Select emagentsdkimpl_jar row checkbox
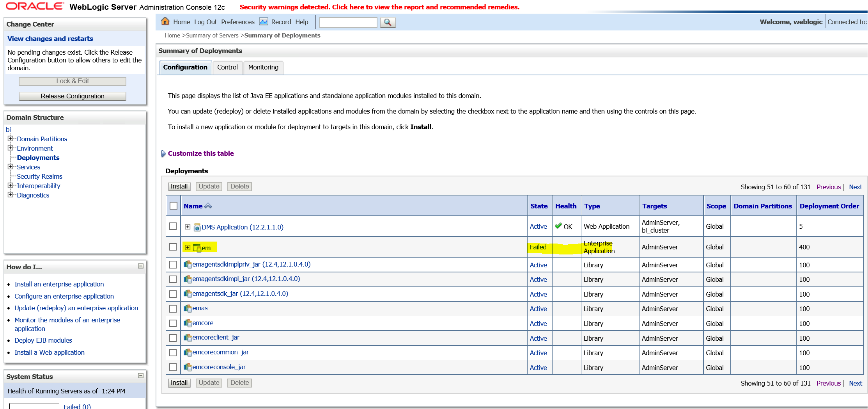 click(173, 279)
